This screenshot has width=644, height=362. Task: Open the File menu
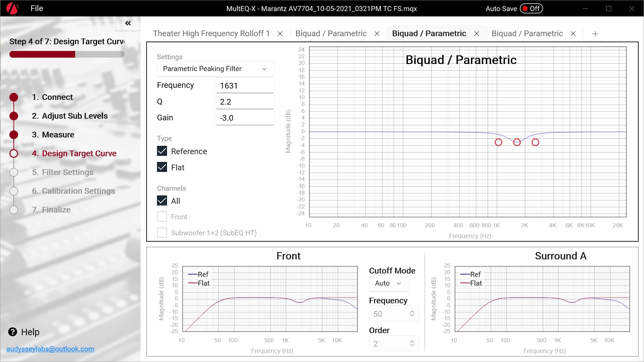coord(37,8)
